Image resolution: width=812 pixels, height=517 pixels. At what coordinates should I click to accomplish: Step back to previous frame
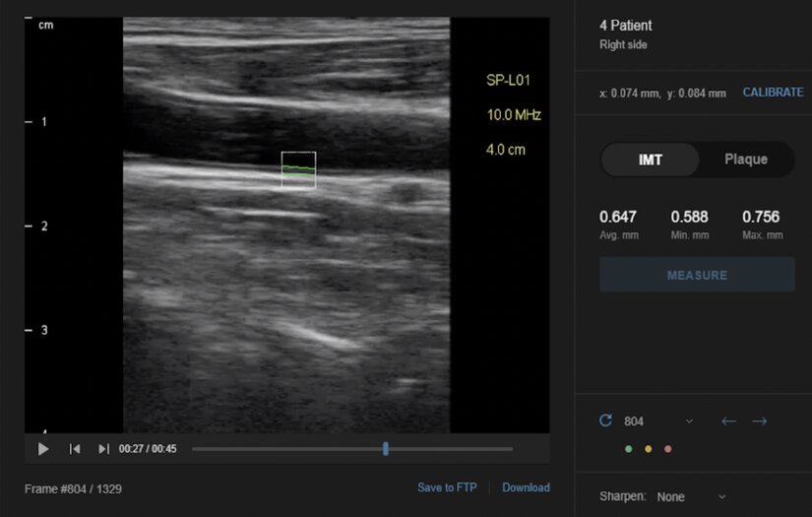75,449
